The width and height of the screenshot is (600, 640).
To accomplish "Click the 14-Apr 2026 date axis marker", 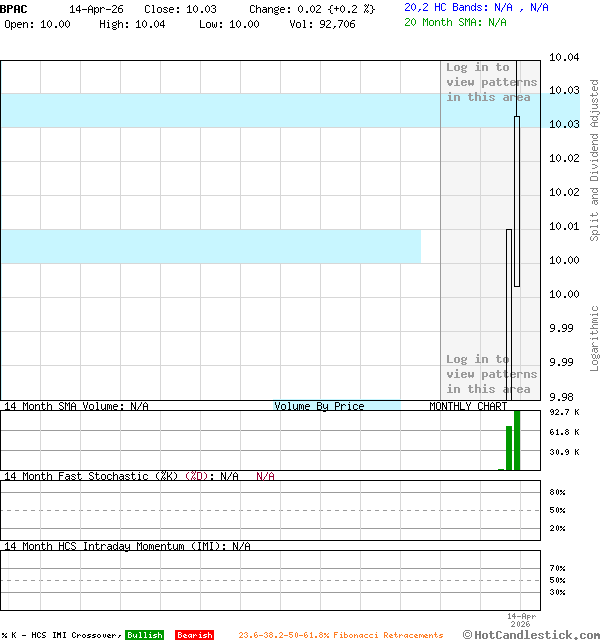I will tap(522, 620).
